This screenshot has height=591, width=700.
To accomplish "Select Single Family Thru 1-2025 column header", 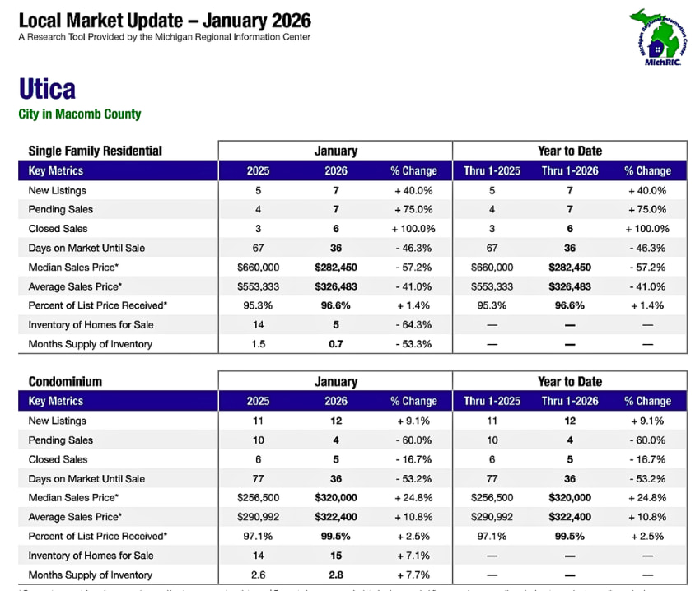I will 492,171.
